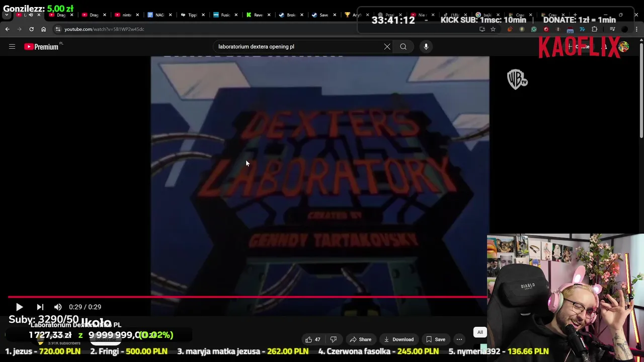Seek on the red video progress bar

[247, 297]
